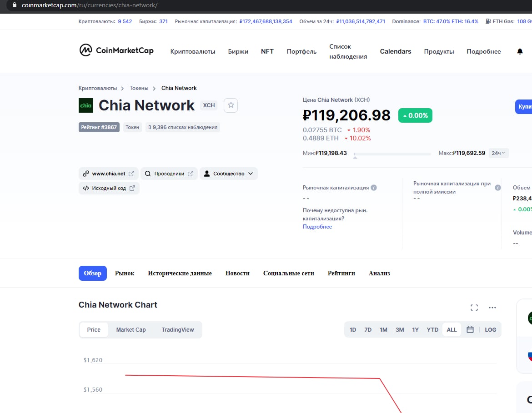
Task: Click the Chia green logo image
Action: click(86, 105)
